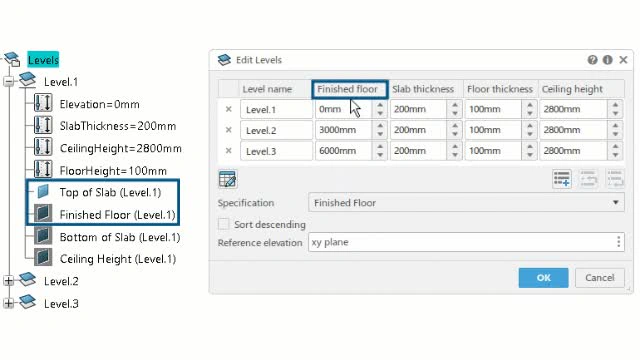Image resolution: width=640 pixels, height=360 pixels.
Task: Select Ceiling Height (Level.1) item
Action: tap(118, 259)
